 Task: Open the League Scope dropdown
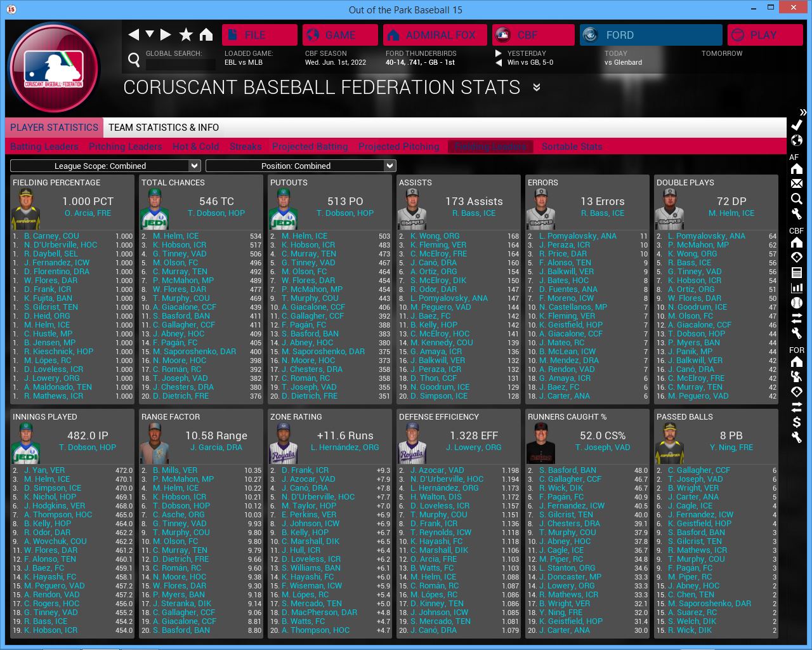click(105, 166)
